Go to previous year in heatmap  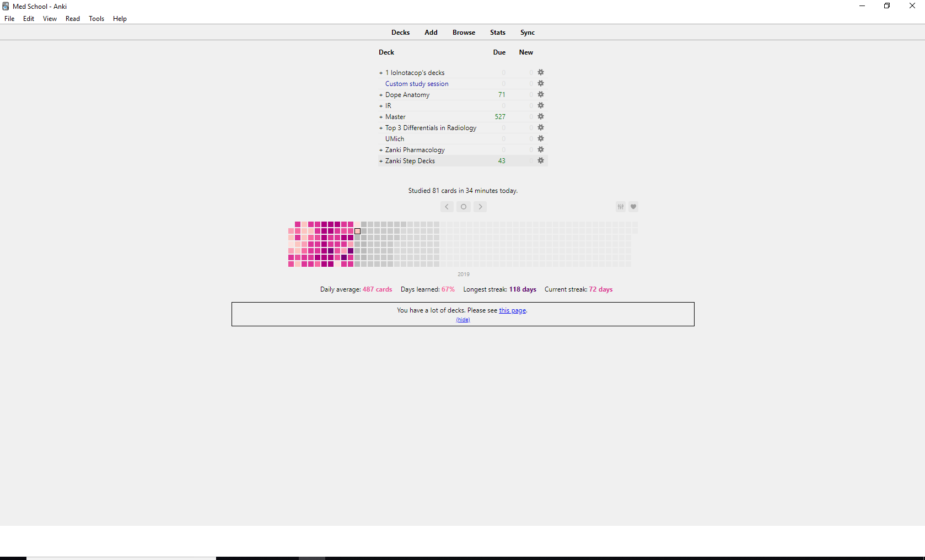pos(447,207)
